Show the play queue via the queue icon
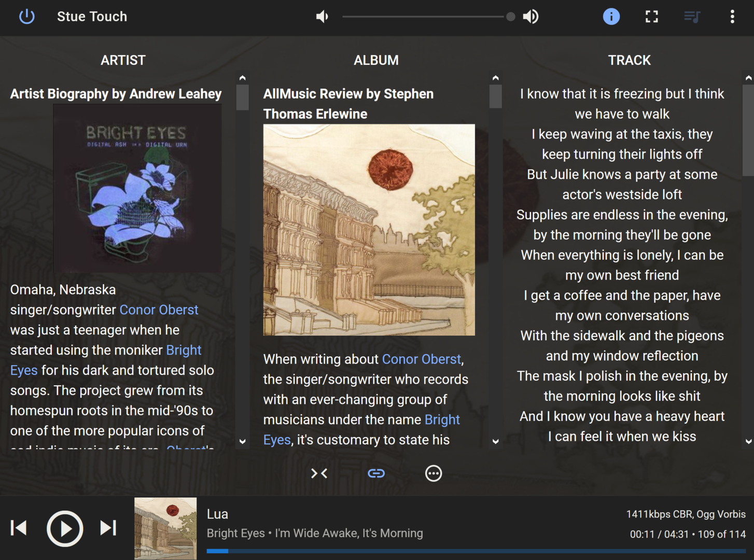The image size is (754, 560). pyautogui.click(x=692, y=17)
